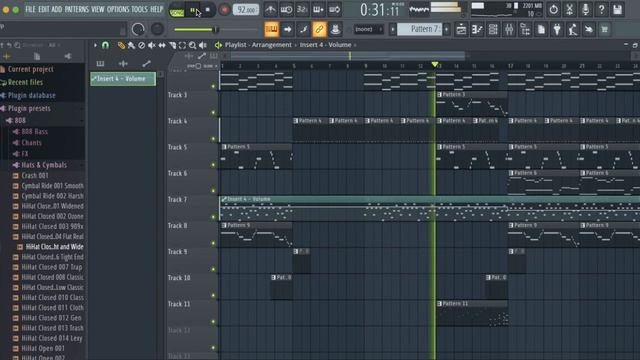Open the Browser view icon
This screenshot has height=360, width=640.
525,29
